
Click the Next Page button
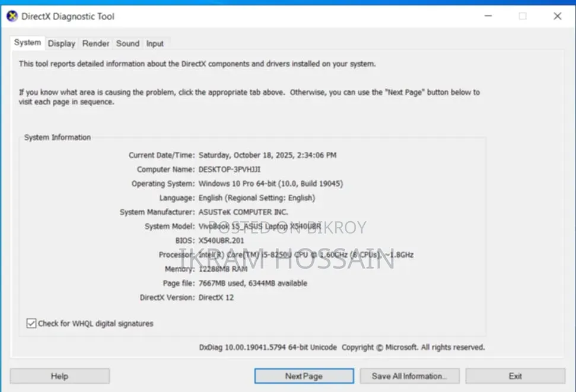[x=304, y=376]
